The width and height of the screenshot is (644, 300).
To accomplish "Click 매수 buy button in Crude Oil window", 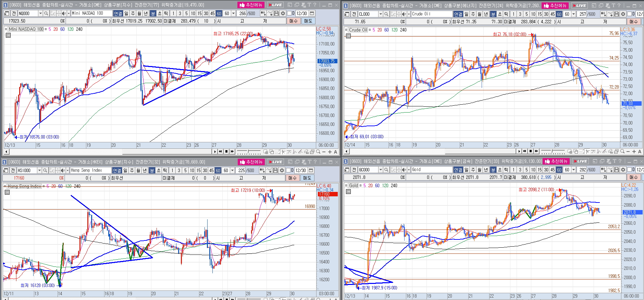I will 634,22.
